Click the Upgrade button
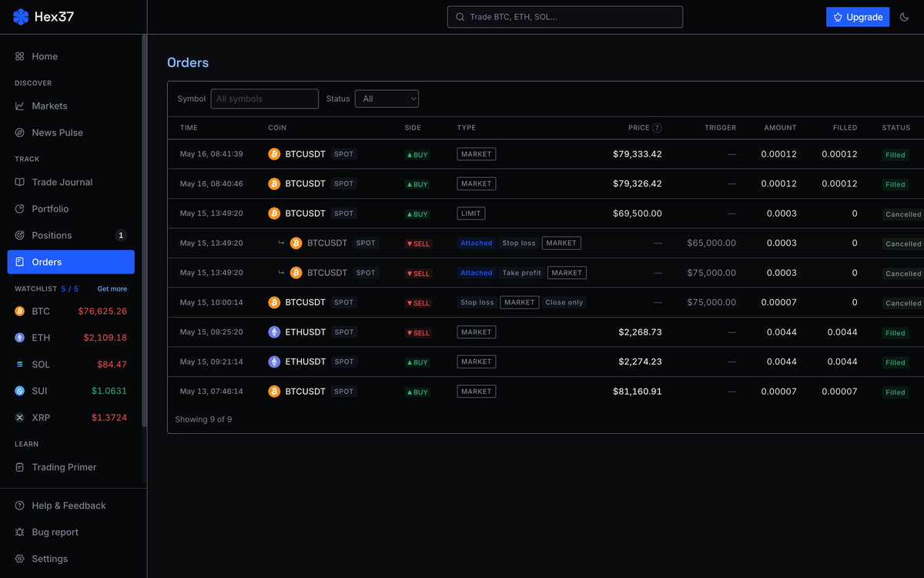 click(x=858, y=17)
